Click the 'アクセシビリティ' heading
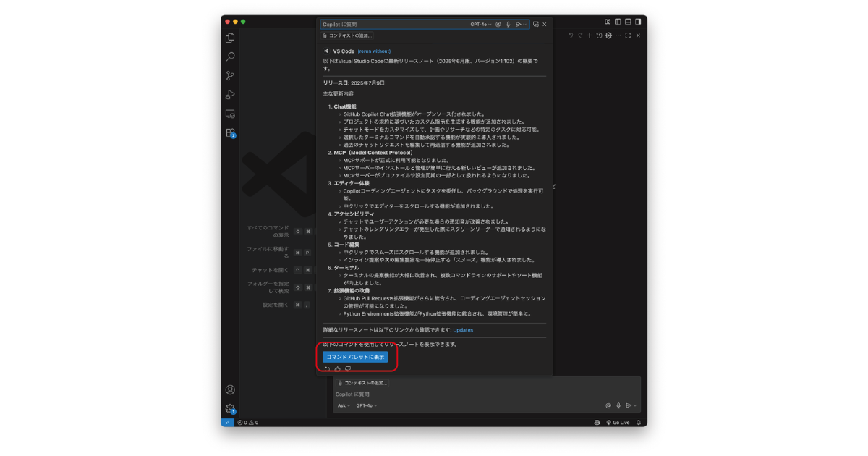 pos(354,214)
